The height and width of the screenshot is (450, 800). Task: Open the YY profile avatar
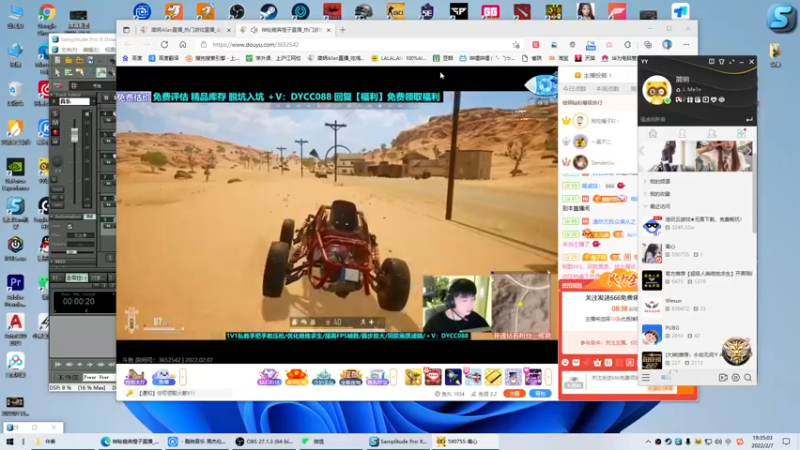tap(656, 90)
